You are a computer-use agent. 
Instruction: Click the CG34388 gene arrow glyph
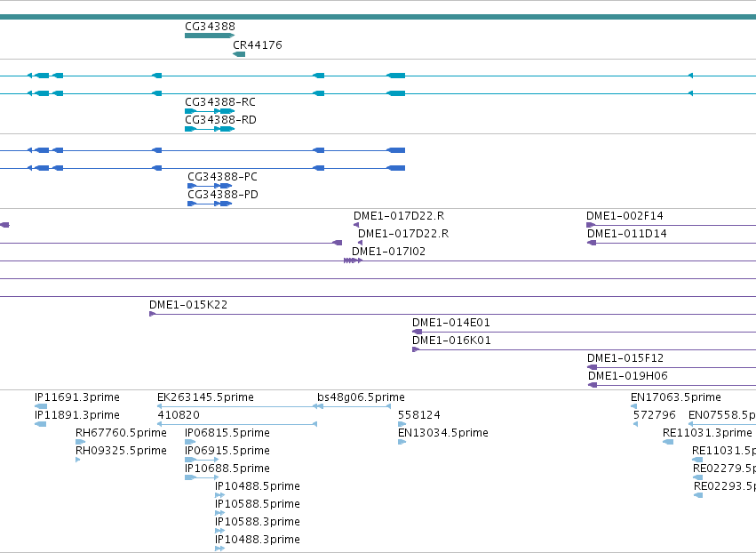tap(210, 36)
